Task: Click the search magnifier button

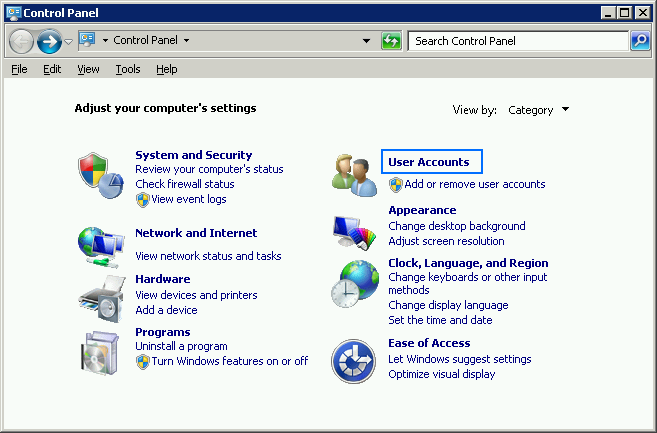Action: point(640,41)
